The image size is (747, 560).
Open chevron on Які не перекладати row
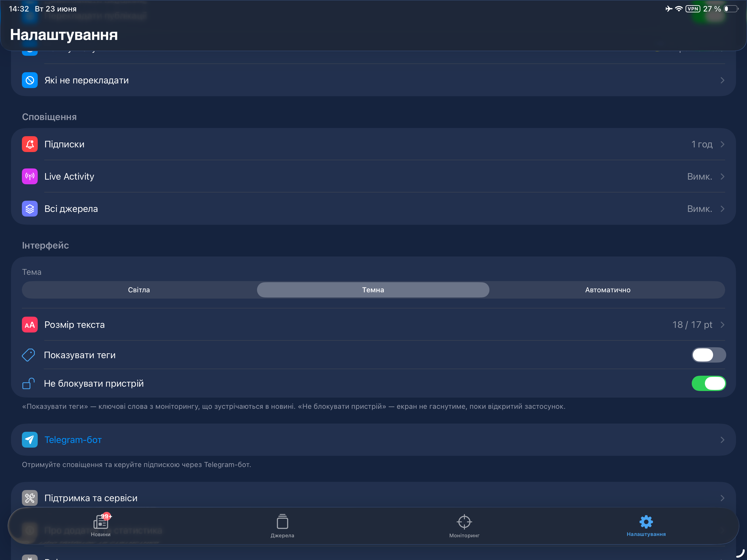(x=722, y=80)
